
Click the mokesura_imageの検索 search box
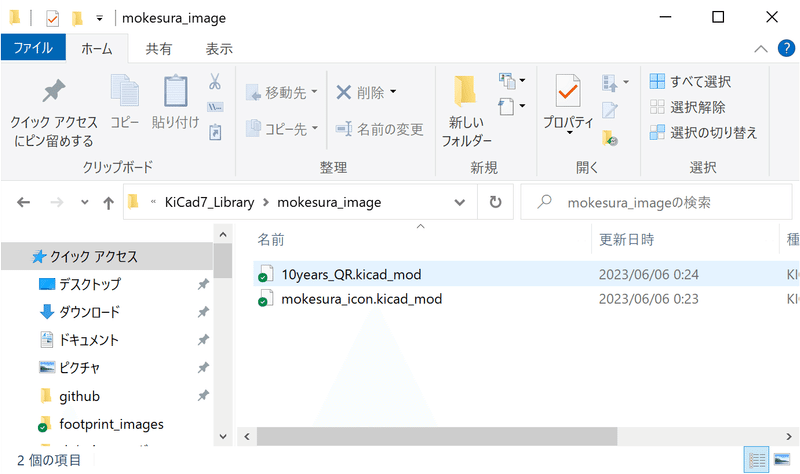[x=656, y=203]
